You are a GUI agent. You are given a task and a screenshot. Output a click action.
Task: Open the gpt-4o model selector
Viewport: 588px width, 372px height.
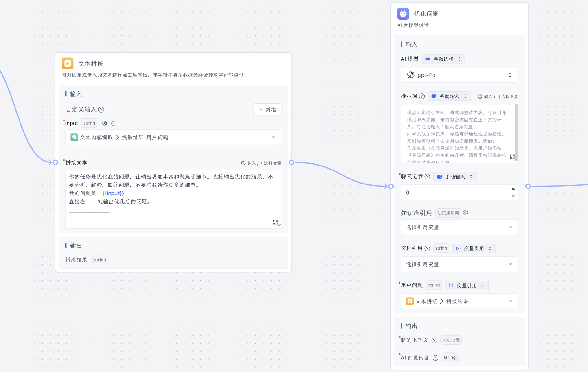[459, 75]
